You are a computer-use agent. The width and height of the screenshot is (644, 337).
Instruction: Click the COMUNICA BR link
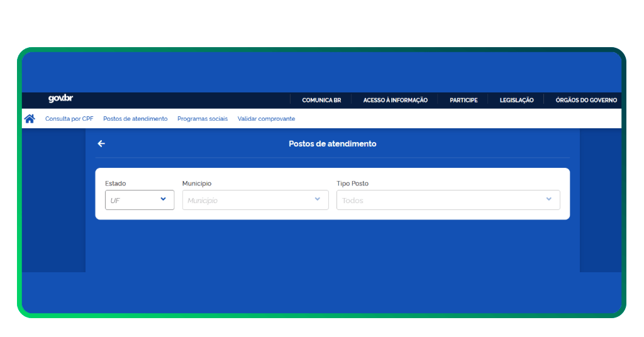[321, 101]
